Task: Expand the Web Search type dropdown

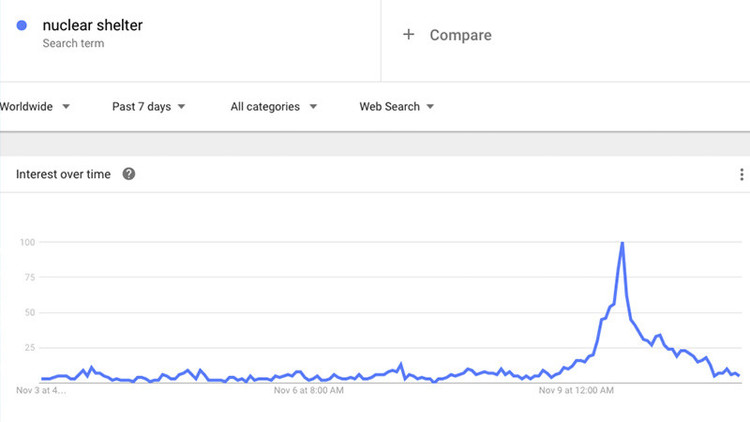Action: tap(397, 107)
